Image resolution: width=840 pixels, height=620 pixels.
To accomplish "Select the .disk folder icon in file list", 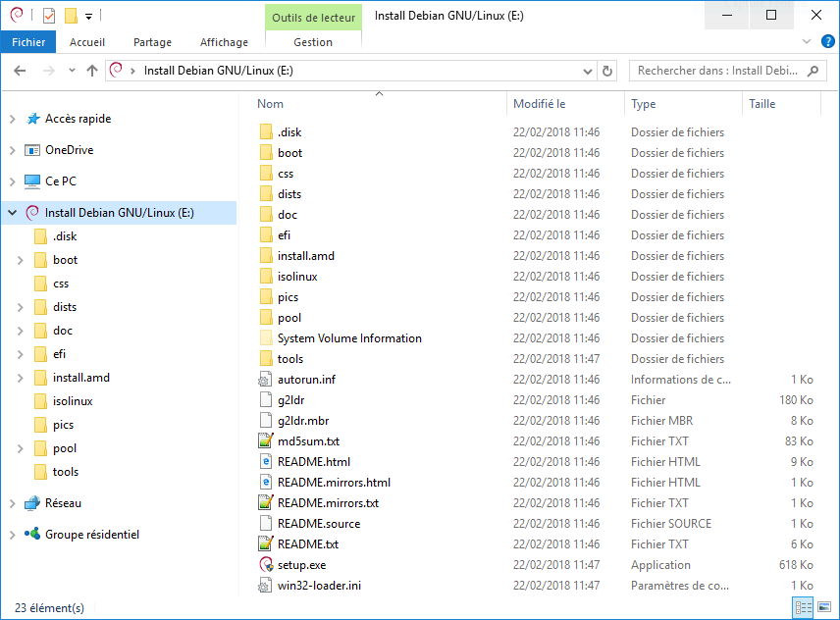I will coord(266,132).
